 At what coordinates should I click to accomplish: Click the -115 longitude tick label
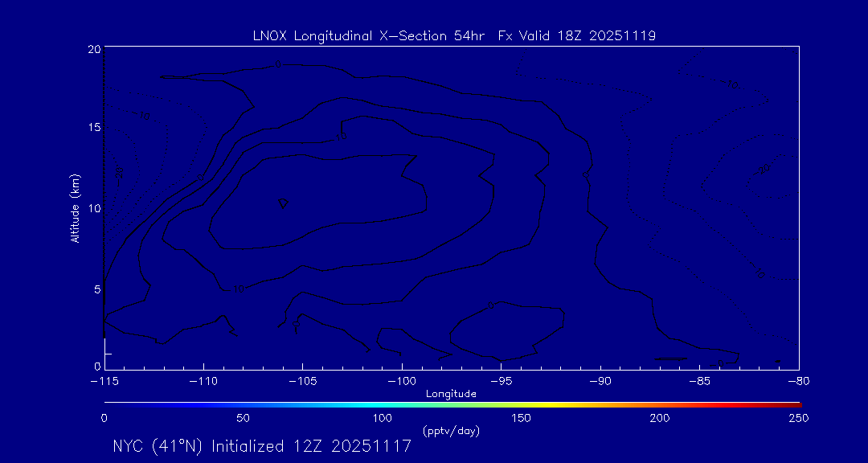coord(104,380)
